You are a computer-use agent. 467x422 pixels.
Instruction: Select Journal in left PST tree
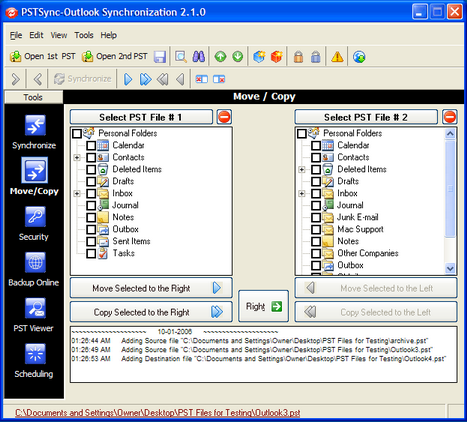point(125,205)
